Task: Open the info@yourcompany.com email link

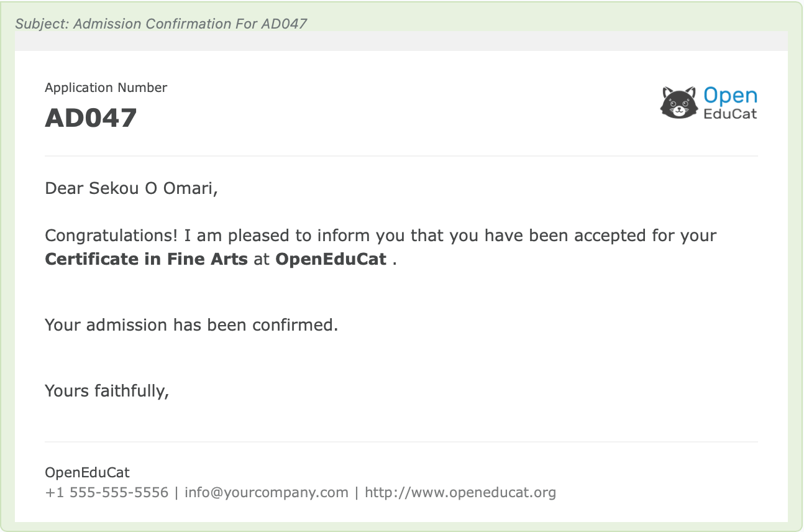Action: (x=266, y=493)
